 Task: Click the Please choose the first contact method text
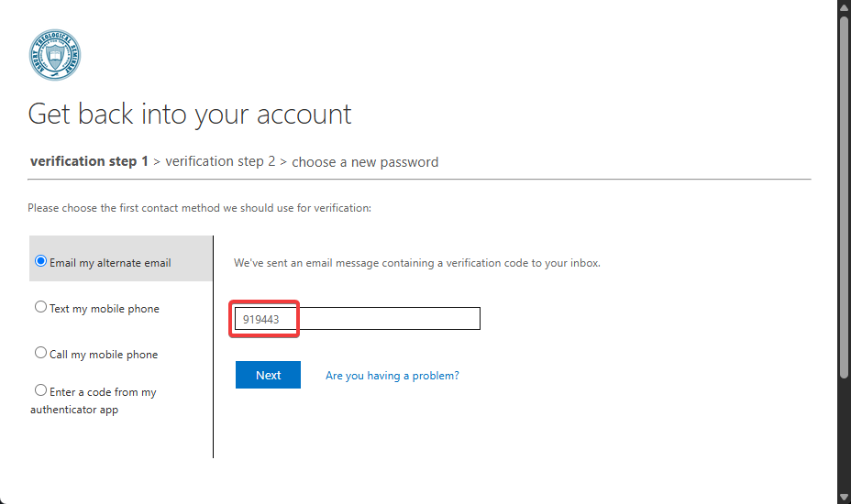coord(199,208)
